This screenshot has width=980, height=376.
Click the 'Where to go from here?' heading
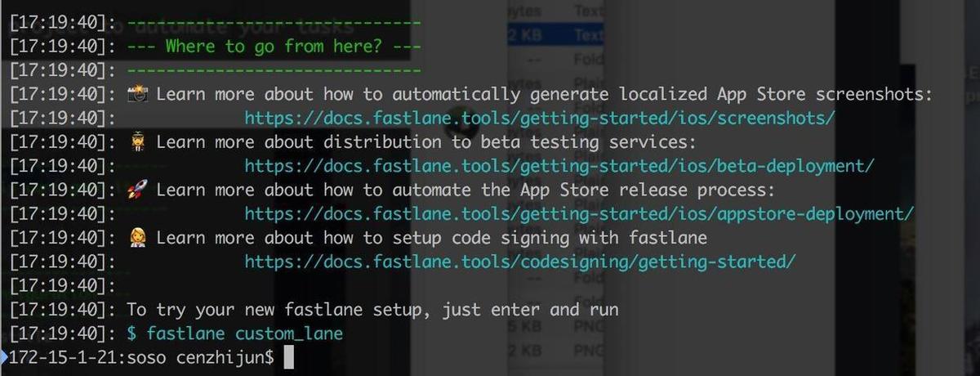[273, 47]
